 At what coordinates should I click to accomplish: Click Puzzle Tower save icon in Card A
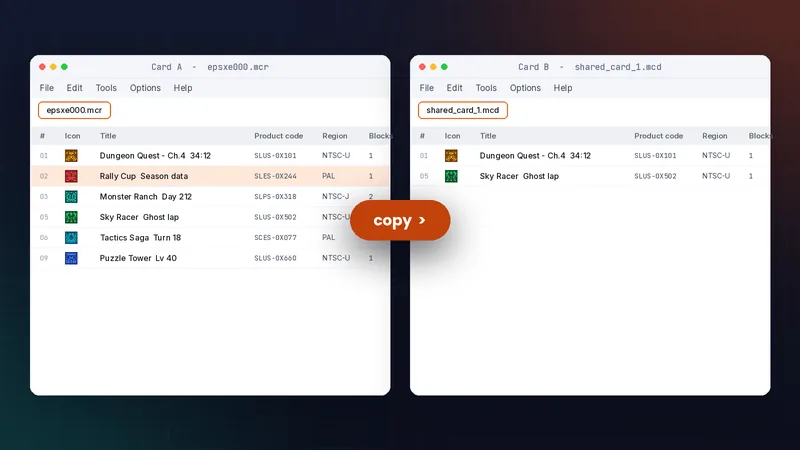71,258
